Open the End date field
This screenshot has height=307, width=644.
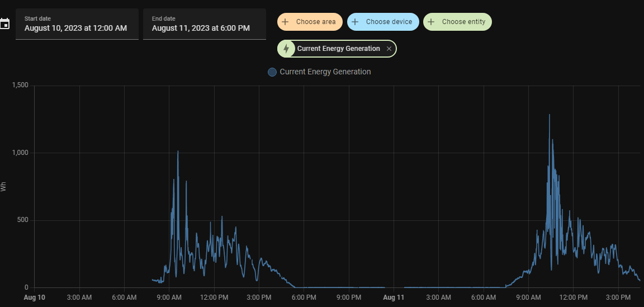(x=205, y=24)
